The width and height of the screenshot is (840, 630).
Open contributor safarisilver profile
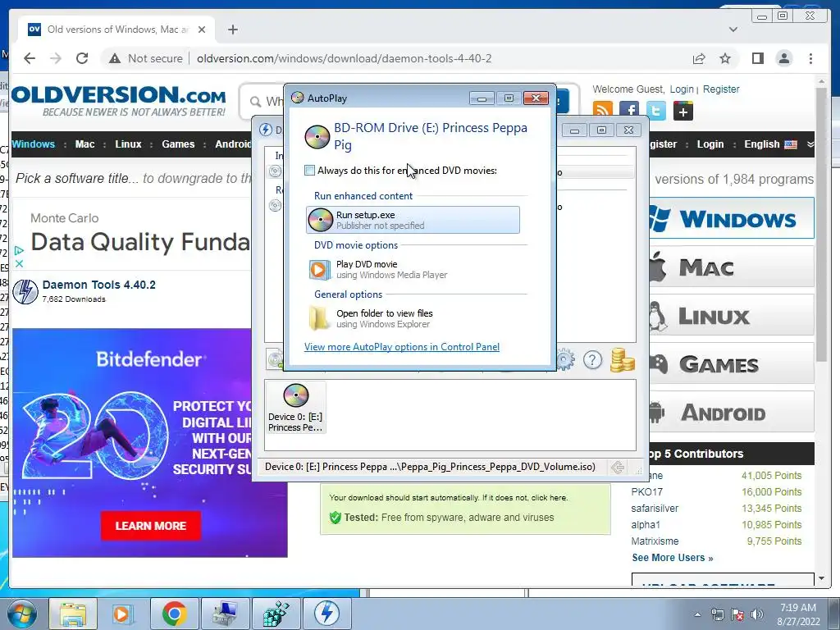pyautogui.click(x=655, y=509)
